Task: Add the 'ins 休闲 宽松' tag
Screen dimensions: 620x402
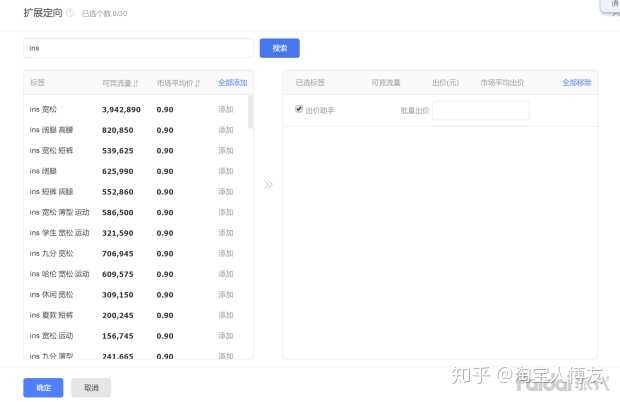Action: (x=226, y=295)
